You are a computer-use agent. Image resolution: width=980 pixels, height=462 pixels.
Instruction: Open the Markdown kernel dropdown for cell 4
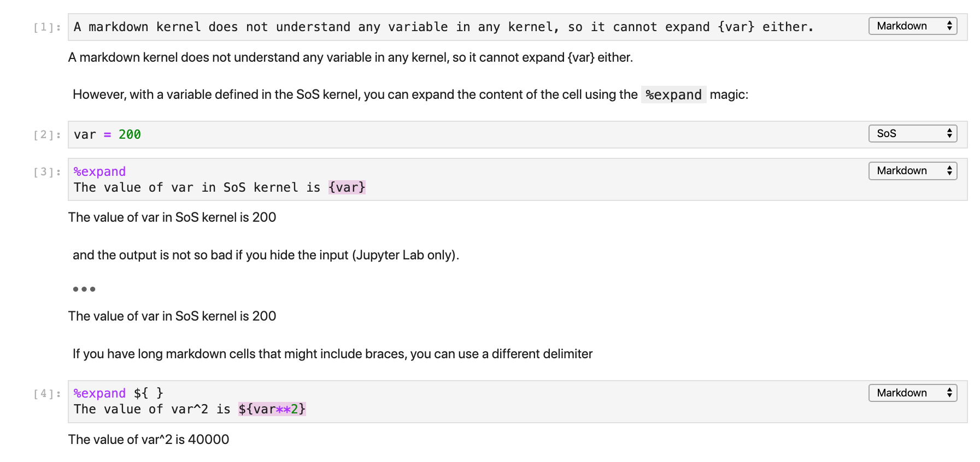click(x=912, y=393)
